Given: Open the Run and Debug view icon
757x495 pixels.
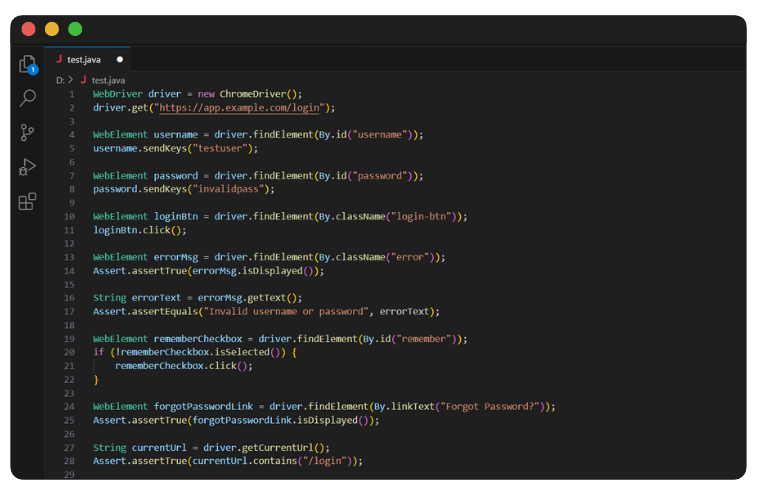Looking at the screenshot, I should 28,167.
